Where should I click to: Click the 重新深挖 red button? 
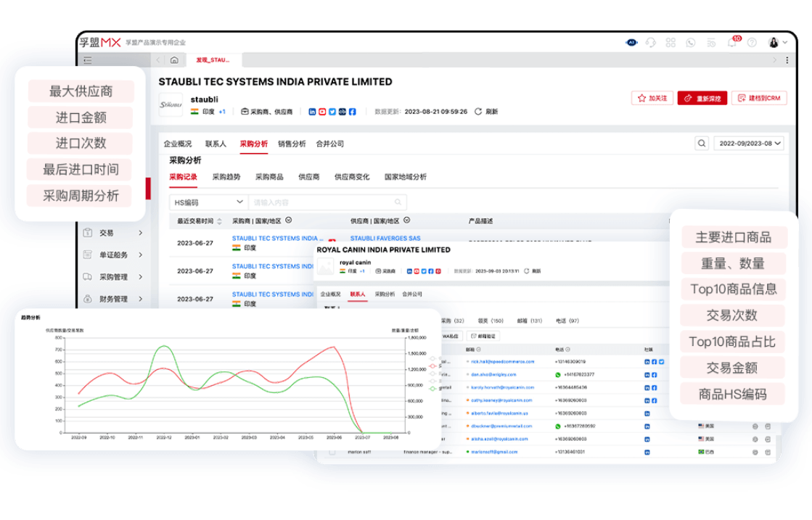pos(702,98)
